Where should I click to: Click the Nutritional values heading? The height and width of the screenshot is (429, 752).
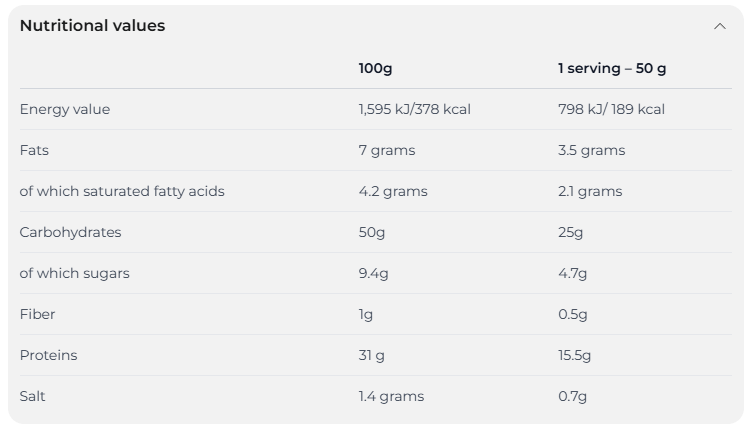point(92,26)
